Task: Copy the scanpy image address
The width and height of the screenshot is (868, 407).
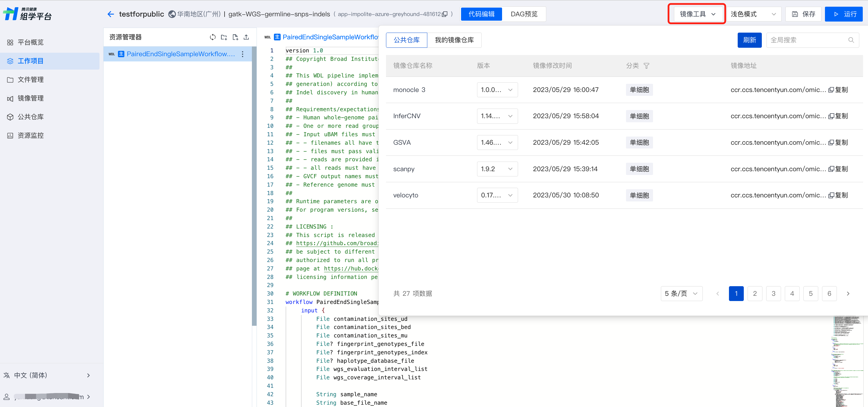Action: pyautogui.click(x=838, y=169)
